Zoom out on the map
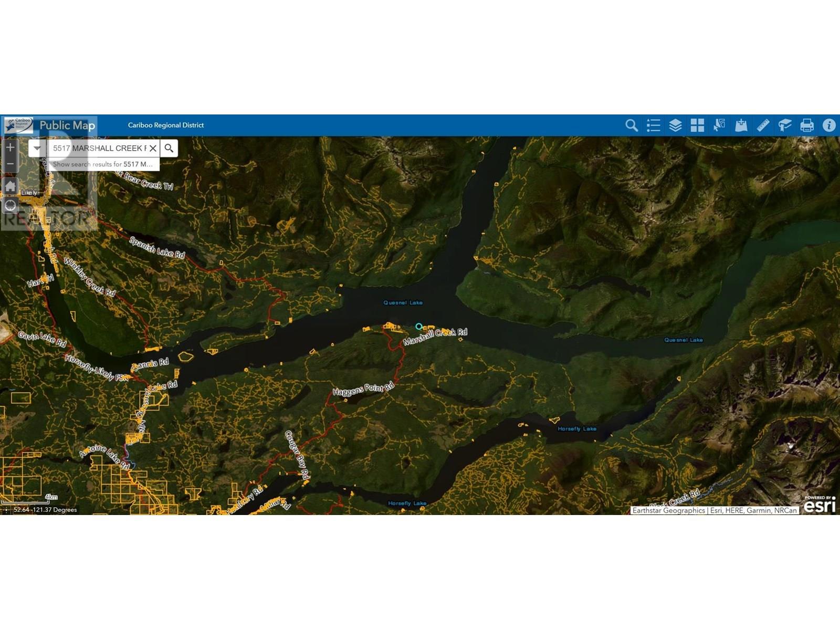 (x=10, y=164)
